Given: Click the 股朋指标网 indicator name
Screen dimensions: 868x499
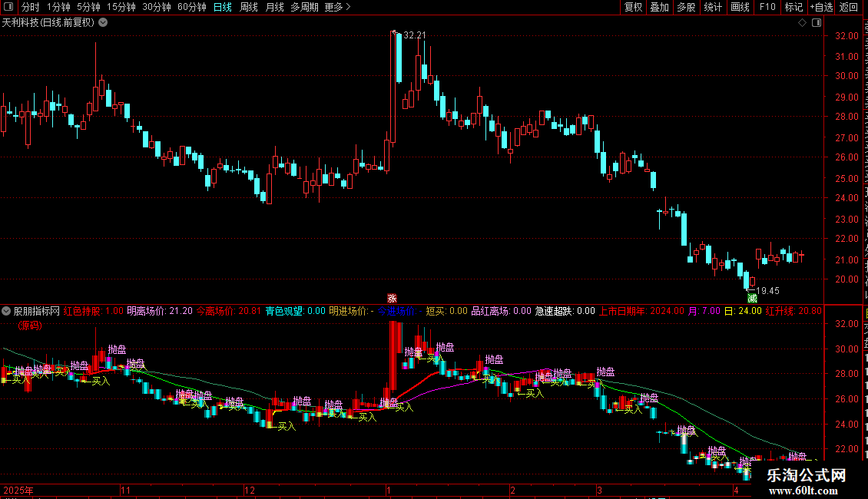Looking at the screenshot, I should coord(37,311).
